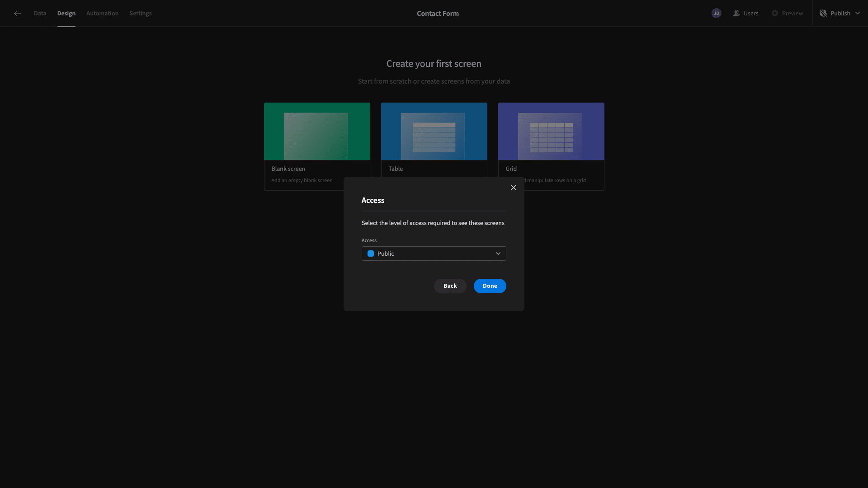Close the Access dialog with the X
Screen dimensions: 868x488
(513, 188)
